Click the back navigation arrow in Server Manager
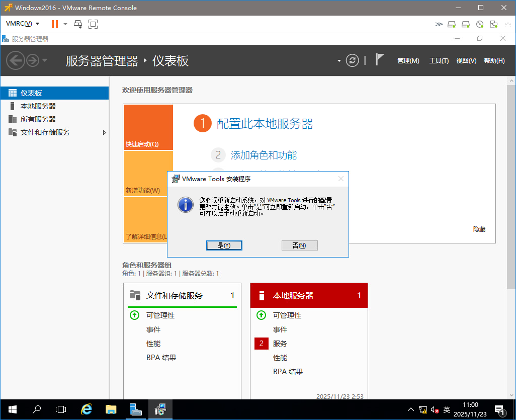This screenshot has height=420, width=516. 15,60
